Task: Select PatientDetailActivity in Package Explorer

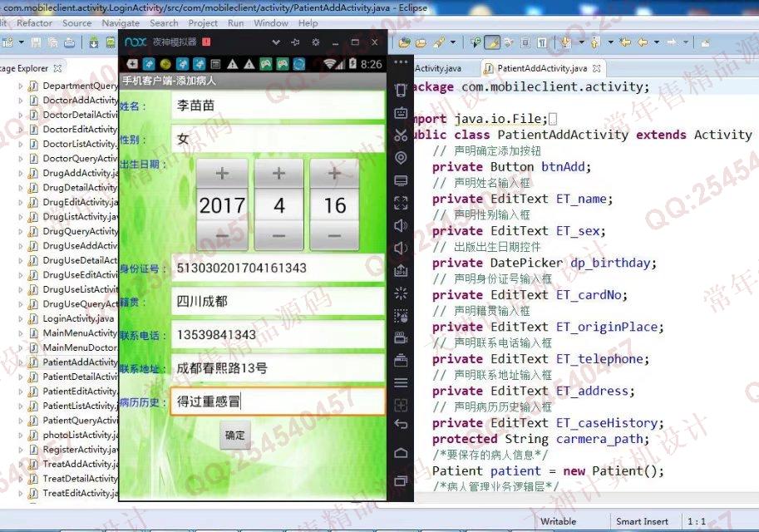Action: coord(81,377)
